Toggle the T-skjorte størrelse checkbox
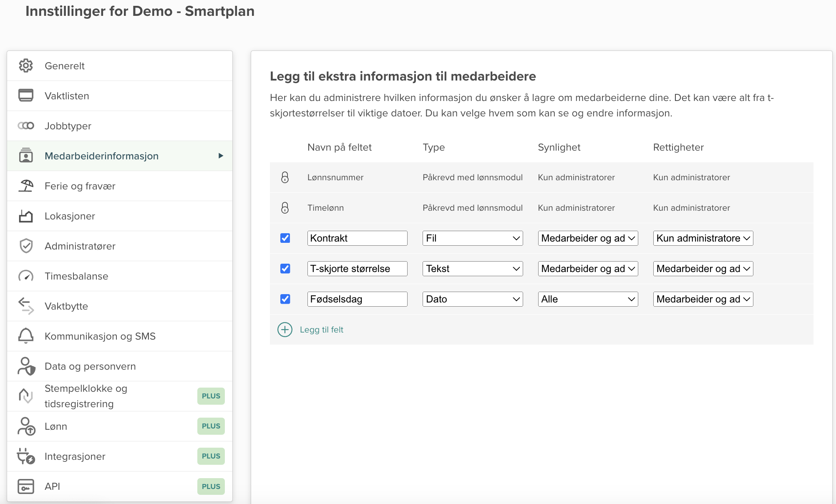Screen dimensions: 836x504 (x=285, y=269)
